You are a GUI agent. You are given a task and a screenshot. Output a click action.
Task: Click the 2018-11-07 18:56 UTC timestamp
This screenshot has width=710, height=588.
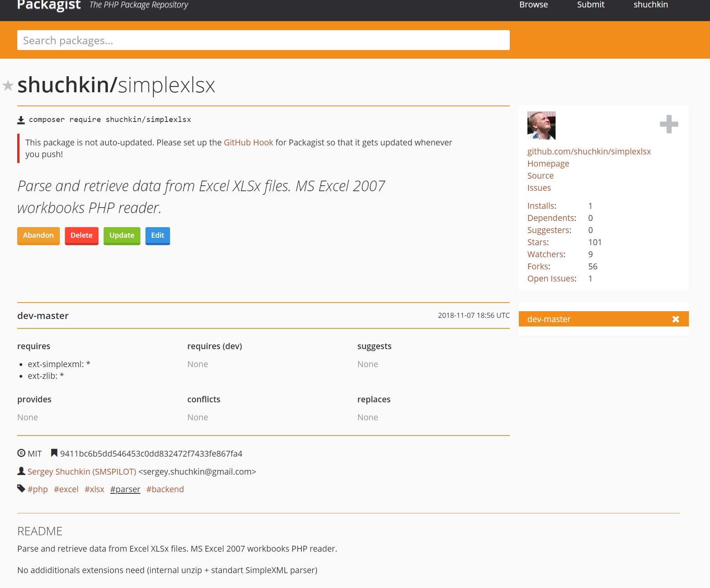point(474,316)
